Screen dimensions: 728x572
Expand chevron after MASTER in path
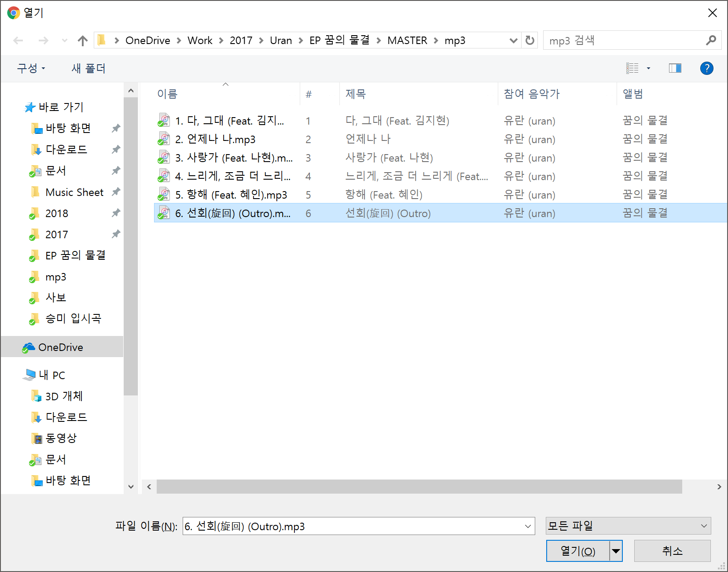436,41
